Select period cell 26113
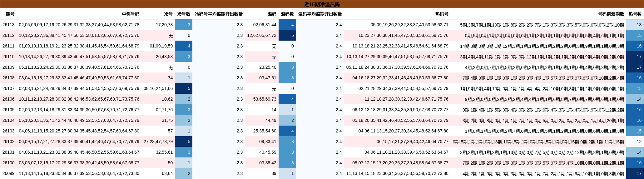Screen dimensions: 644x179 [x=8, y=25]
